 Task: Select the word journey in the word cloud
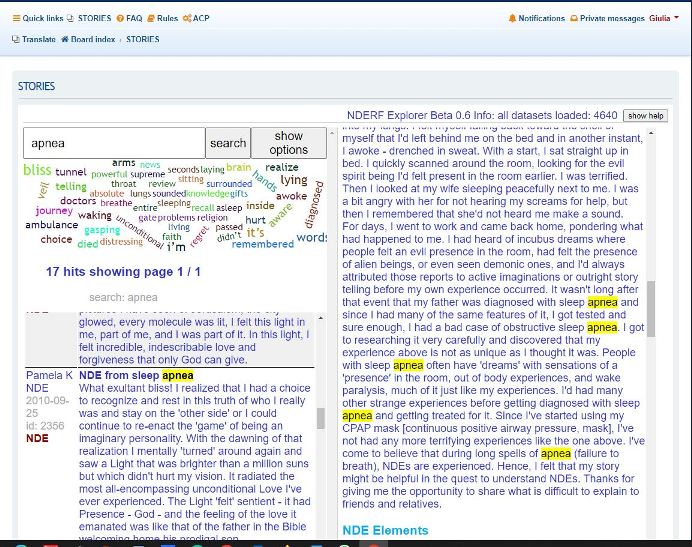point(54,211)
